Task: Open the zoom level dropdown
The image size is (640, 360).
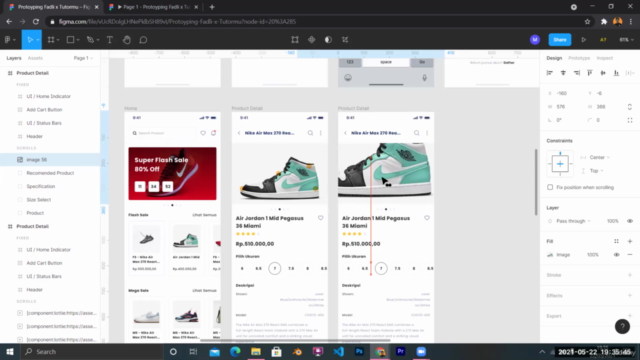Action: [x=626, y=40]
